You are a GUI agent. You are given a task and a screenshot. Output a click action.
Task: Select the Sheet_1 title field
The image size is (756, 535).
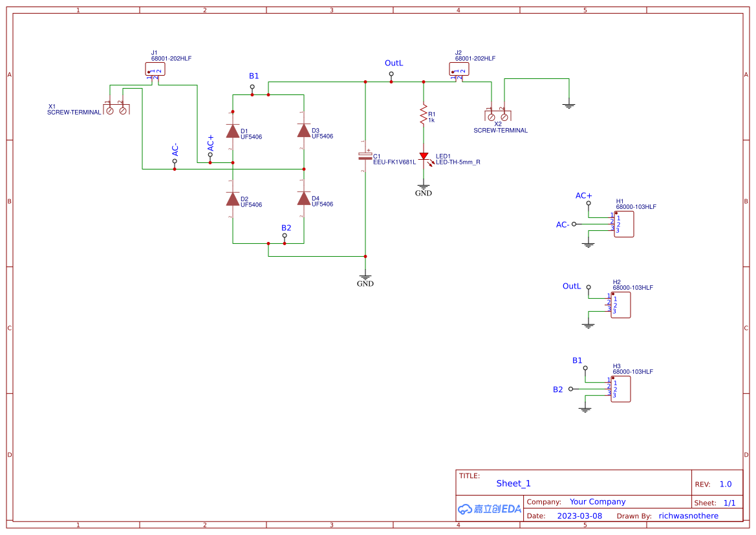coord(513,483)
